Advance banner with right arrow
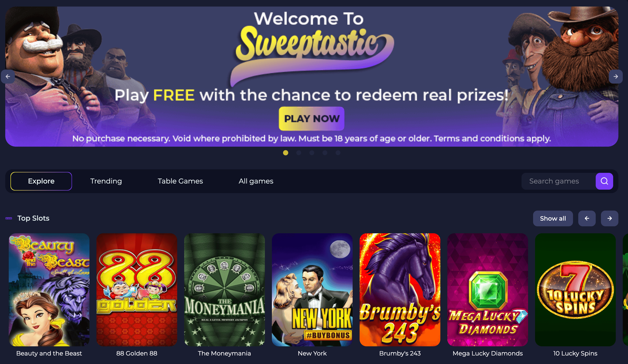This screenshot has height=364, width=628. tap(616, 76)
